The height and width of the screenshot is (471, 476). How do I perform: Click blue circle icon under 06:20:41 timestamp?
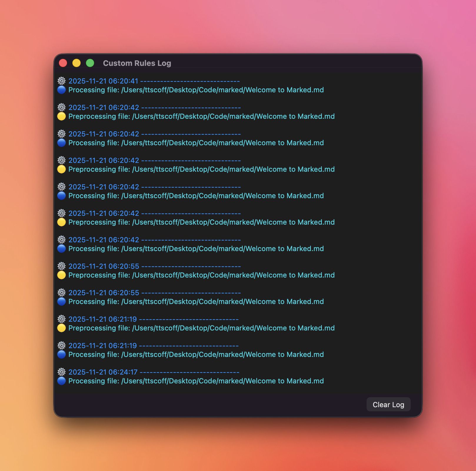pos(61,90)
